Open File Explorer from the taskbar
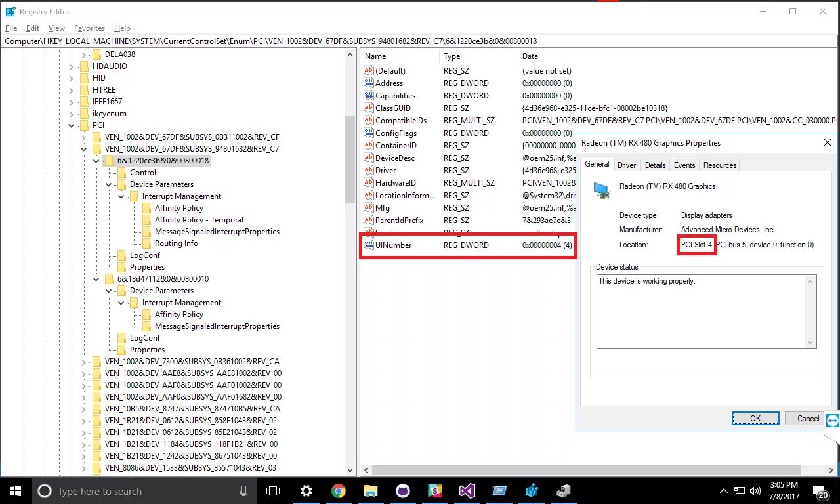 pos(371,491)
